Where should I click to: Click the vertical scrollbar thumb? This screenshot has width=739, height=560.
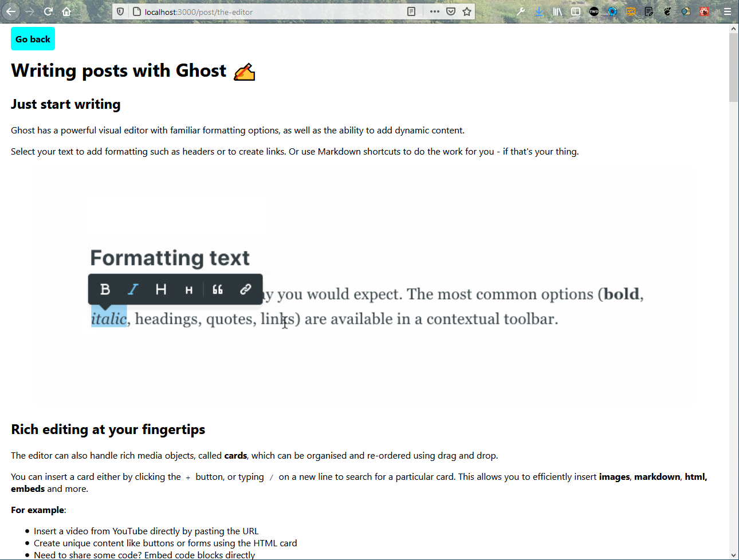pos(734,68)
